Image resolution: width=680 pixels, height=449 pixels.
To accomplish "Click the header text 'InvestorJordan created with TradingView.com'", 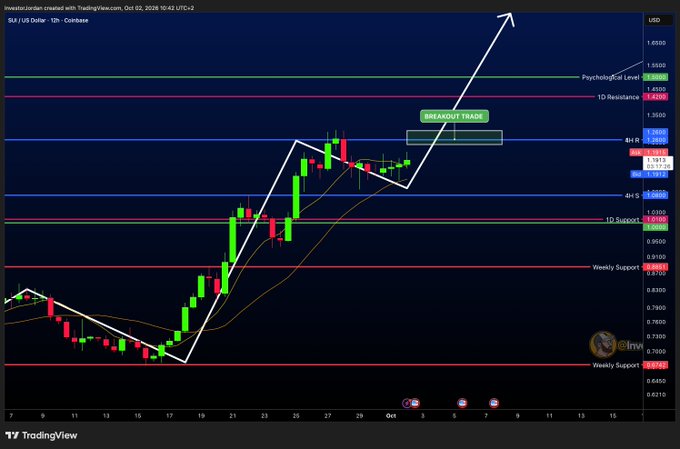I will (65, 8).
